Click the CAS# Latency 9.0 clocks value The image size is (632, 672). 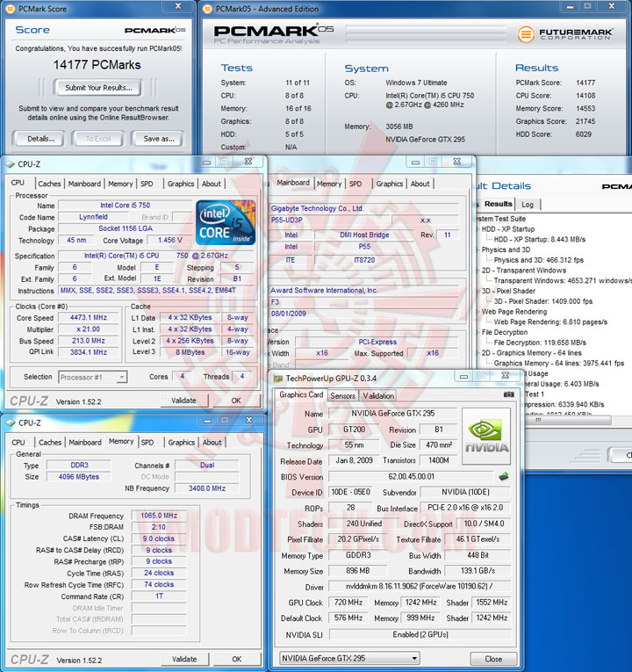158,538
